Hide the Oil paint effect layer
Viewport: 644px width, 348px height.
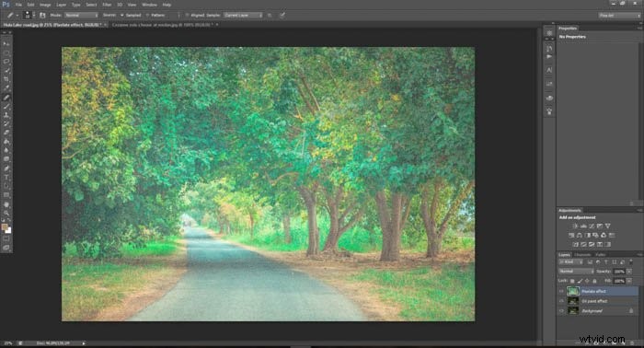(561, 301)
